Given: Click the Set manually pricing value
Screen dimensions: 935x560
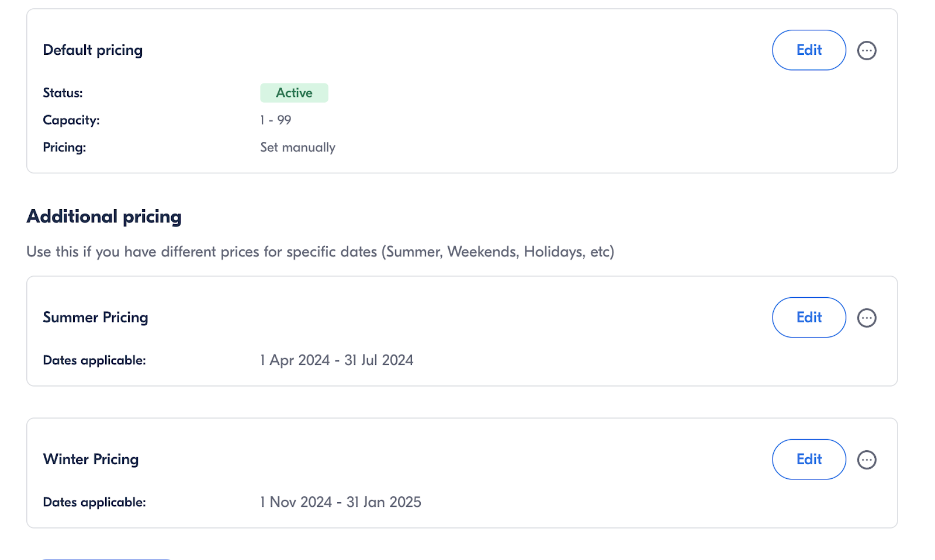Looking at the screenshot, I should 297,147.
